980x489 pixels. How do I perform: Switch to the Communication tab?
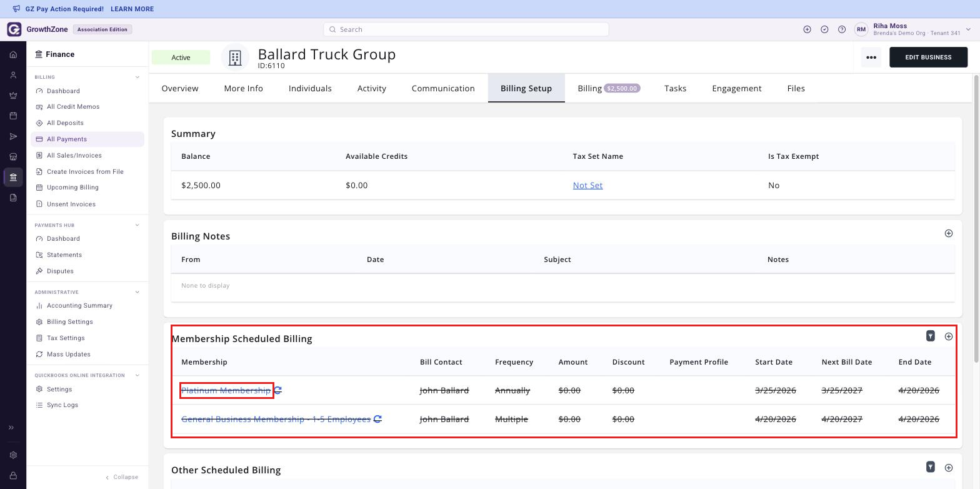(443, 88)
